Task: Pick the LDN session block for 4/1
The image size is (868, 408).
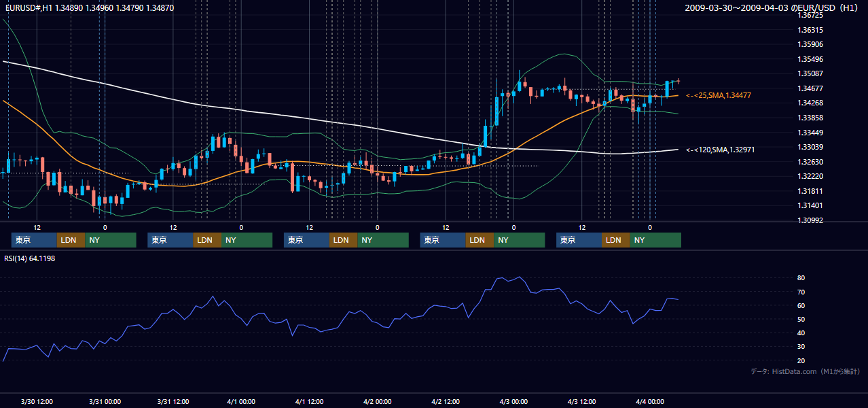Action: tap(344, 240)
